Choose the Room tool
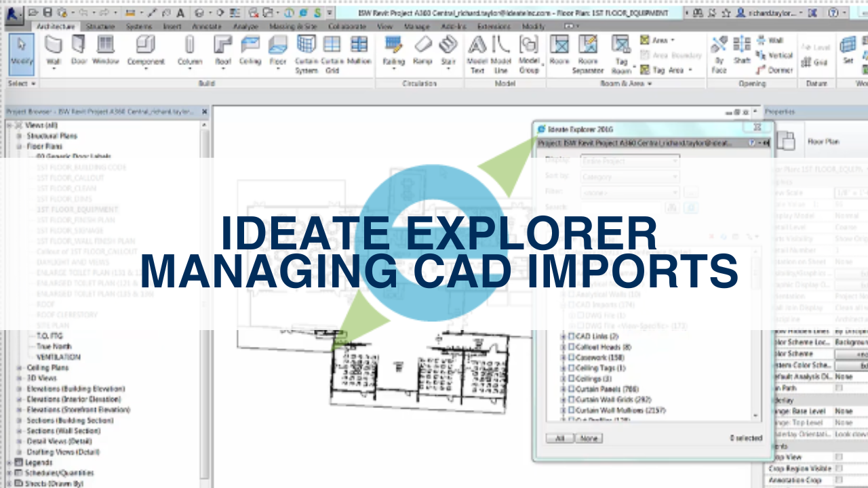 coord(559,51)
